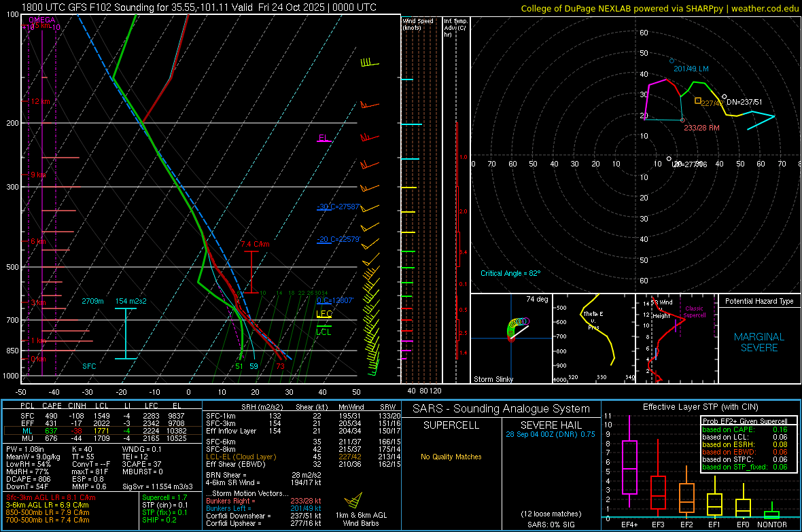Click the magenta EL marker on the skew-T

[x=324, y=138]
